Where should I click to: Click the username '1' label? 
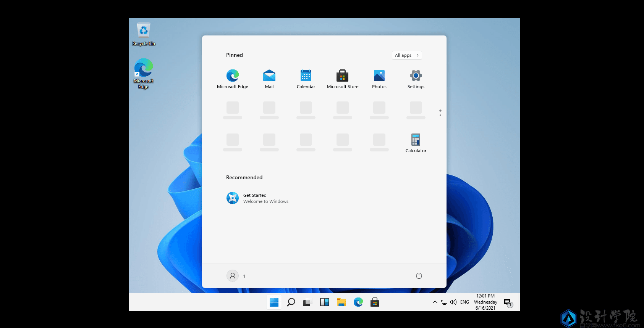244,276
